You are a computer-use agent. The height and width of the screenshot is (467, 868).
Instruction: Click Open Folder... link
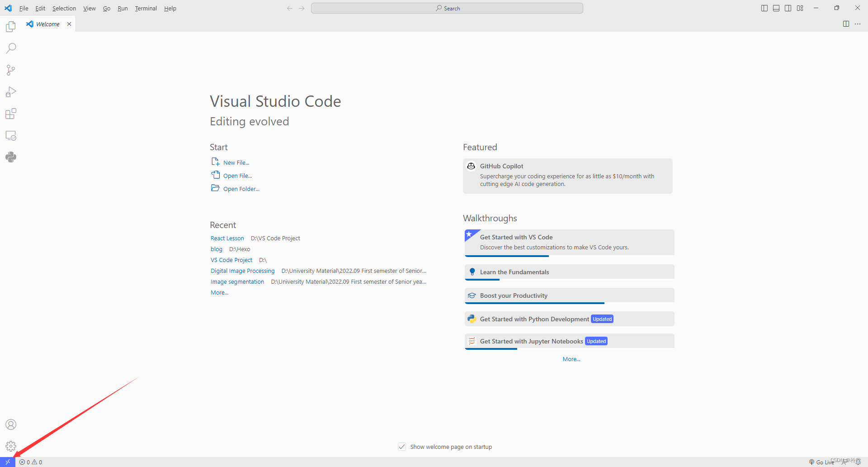tap(241, 189)
